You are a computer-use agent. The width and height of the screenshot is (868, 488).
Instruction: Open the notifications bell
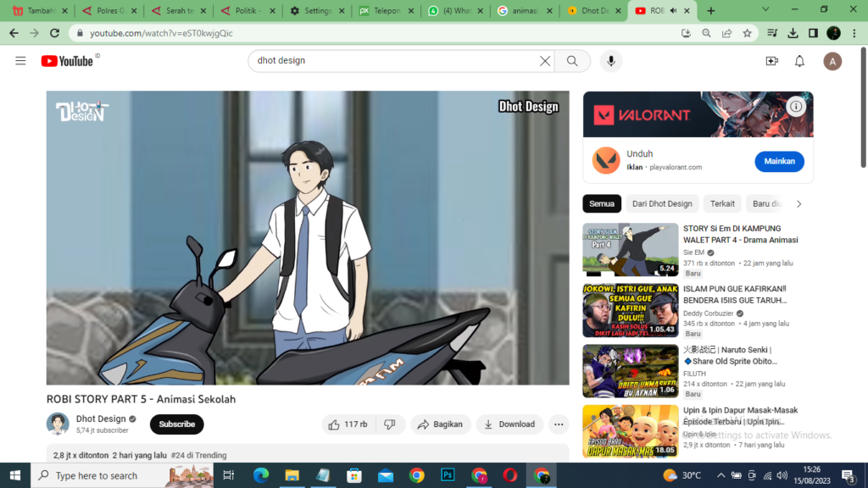coord(800,61)
